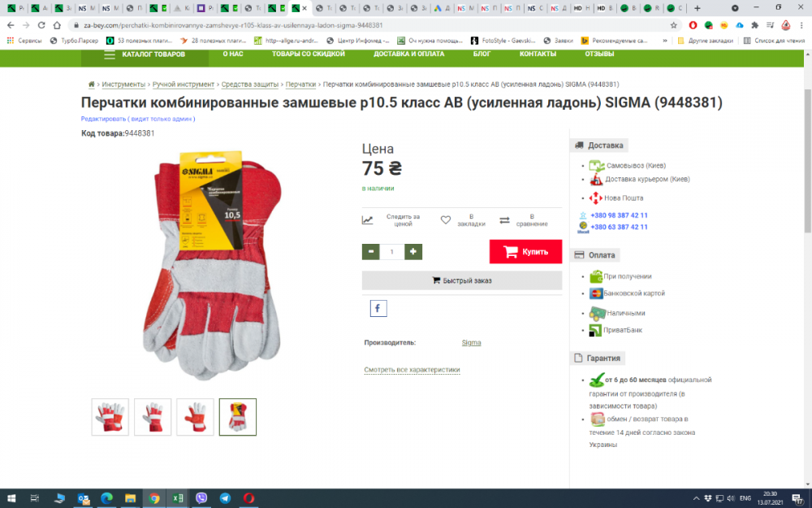Open the Список для чтения reading list
Screen dimensions: 812x508
[x=774, y=41]
